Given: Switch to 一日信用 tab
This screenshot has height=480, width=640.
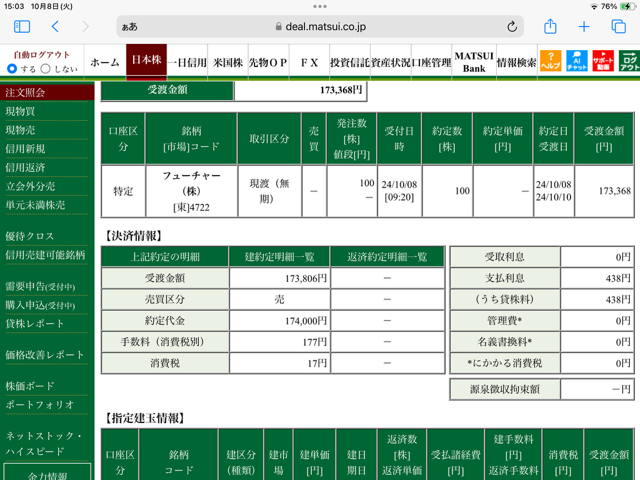Looking at the screenshot, I should pos(187,62).
